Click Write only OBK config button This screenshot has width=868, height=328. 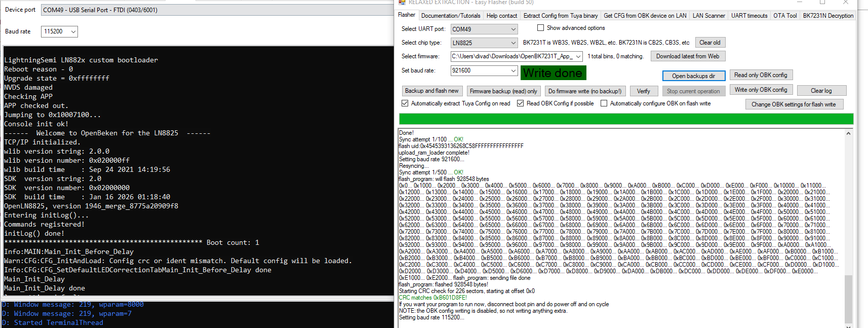coord(761,90)
